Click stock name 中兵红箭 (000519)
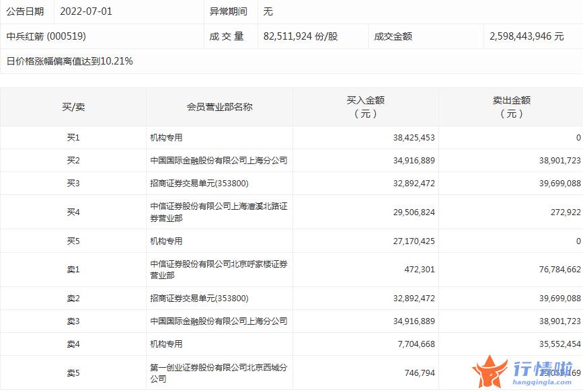This screenshot has width=583, height=392. (x=46, y=36)
